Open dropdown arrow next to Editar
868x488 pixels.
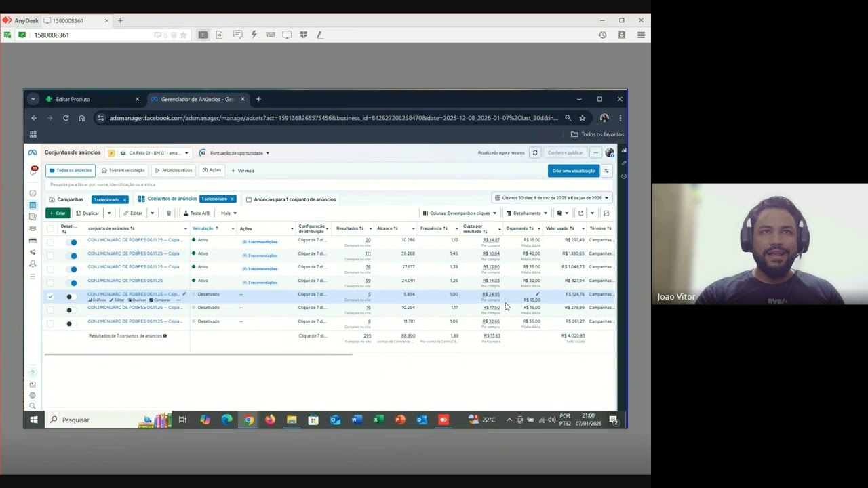tap(152, 213)
